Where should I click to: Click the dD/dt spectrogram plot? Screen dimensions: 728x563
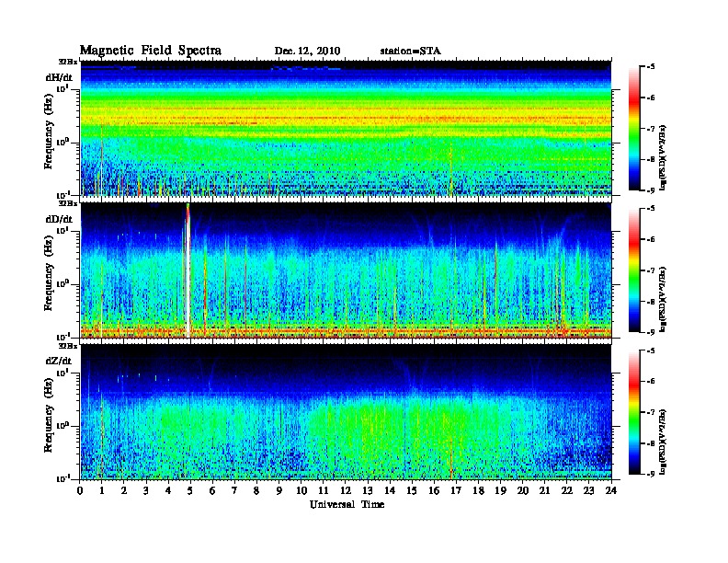coord(346,270)
